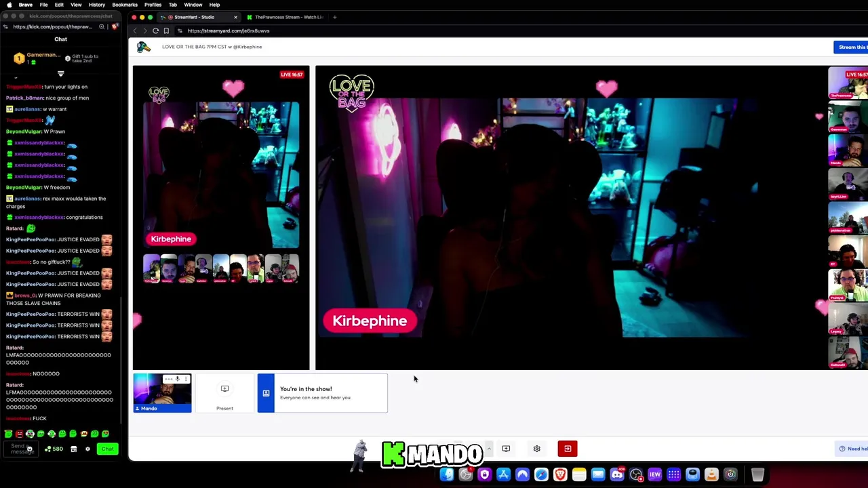Click the Need help link
868x488 pixels.
[854, 449]
